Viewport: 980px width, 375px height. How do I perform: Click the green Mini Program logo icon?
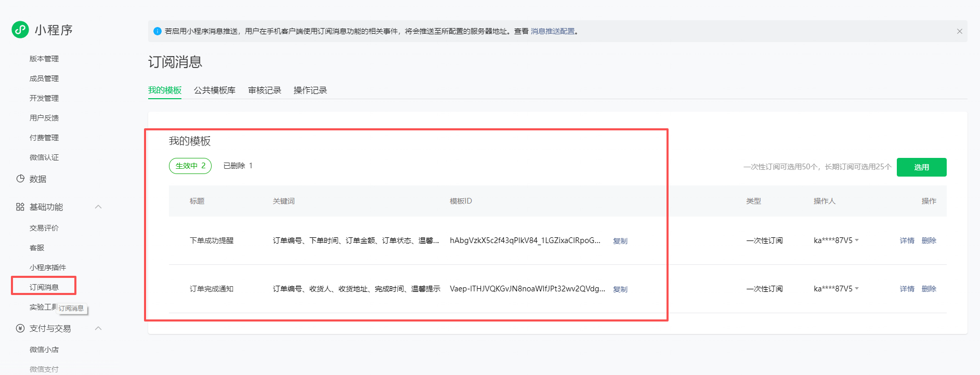tap(20, 30)
